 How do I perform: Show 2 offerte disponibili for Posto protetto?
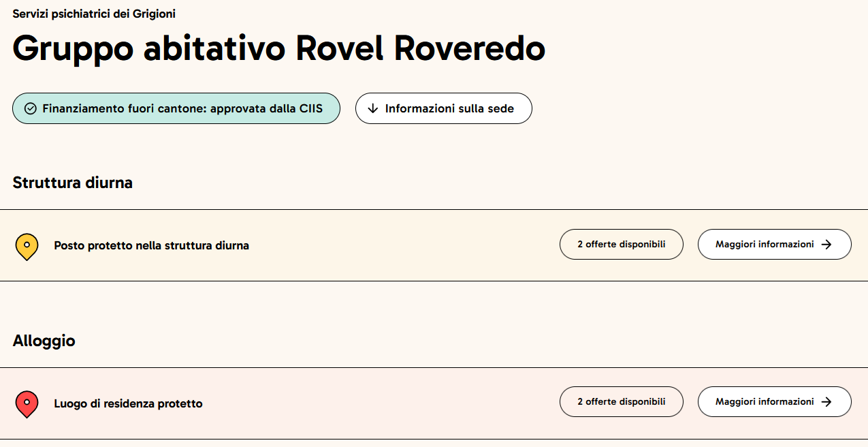621,245
